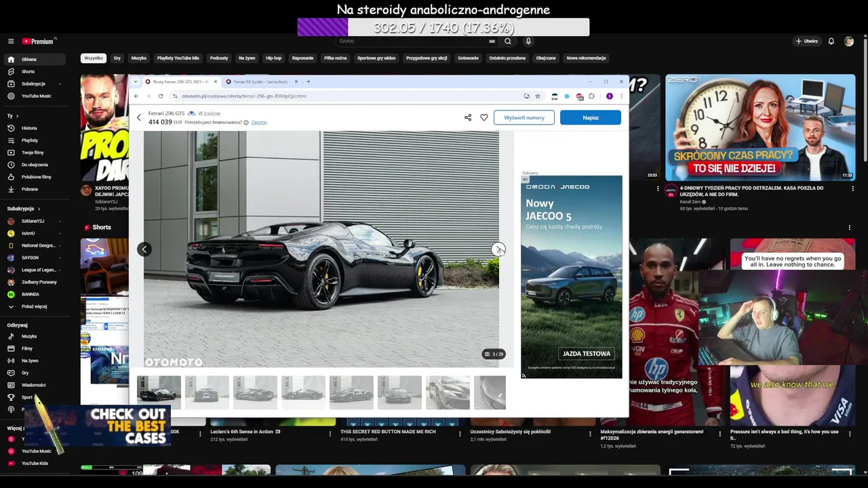Viewport: 868px width, 488px height.
Task: Click the YouTube Premium logo
Action: tap(39, 41)
